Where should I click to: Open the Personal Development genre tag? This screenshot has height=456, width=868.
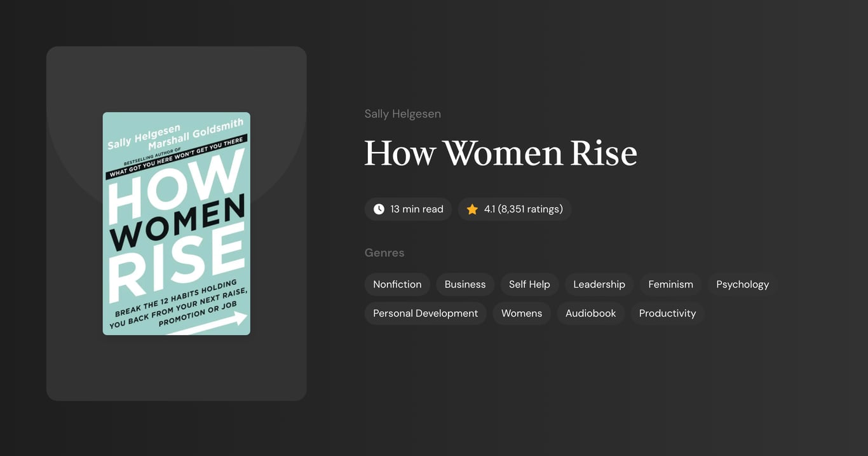(426, 314)
